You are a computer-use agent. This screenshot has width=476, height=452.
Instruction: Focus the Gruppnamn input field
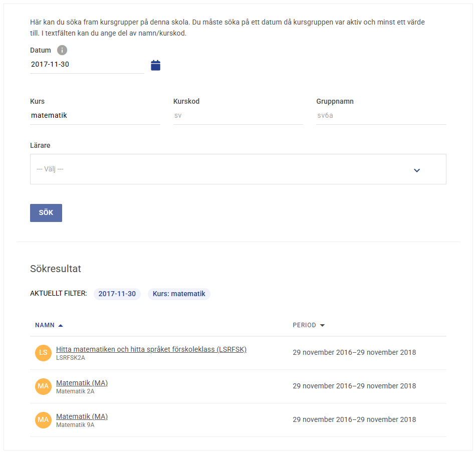pos(381,116)
